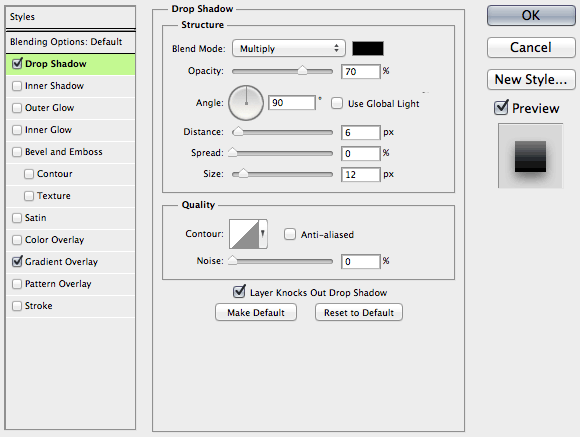Open the shadow color swatch

point(368,48)
